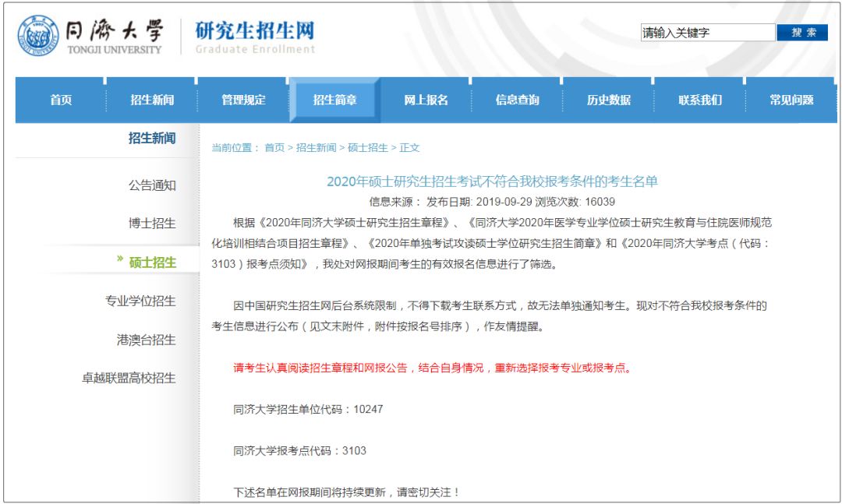Screen dimensions: 842x504
Task: Click the Tongji University round logo emblem
Action: point(38,35)
